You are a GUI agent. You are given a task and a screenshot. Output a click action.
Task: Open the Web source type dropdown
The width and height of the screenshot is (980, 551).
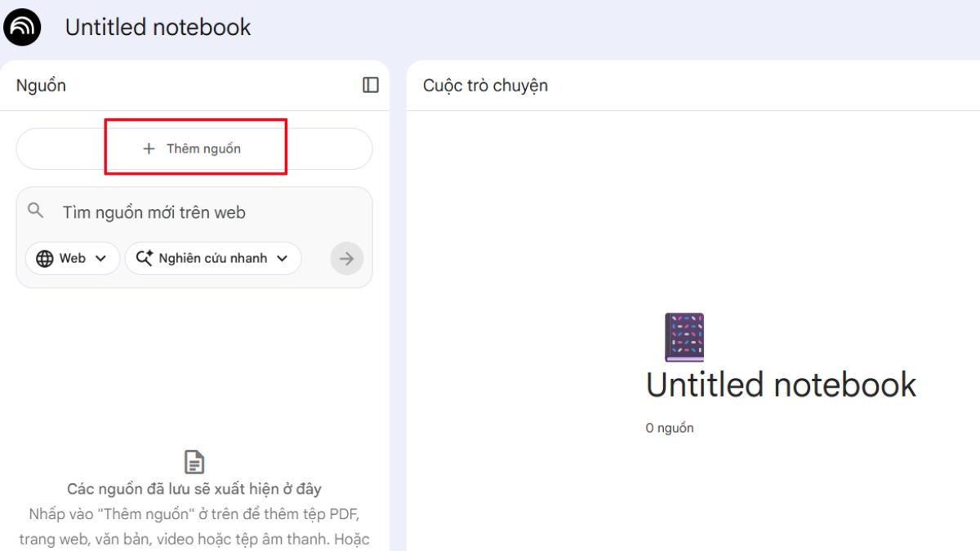point(72,258)
